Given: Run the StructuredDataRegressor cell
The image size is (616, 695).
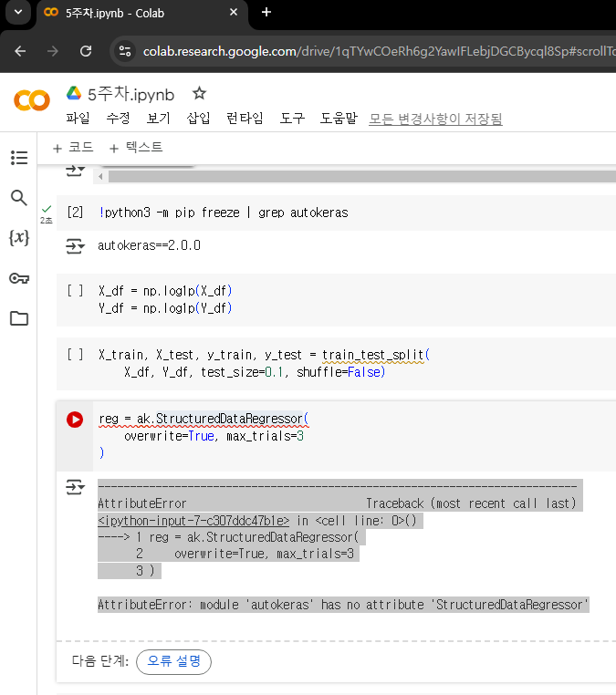Looking at the screenshot, I should [75, 420].
